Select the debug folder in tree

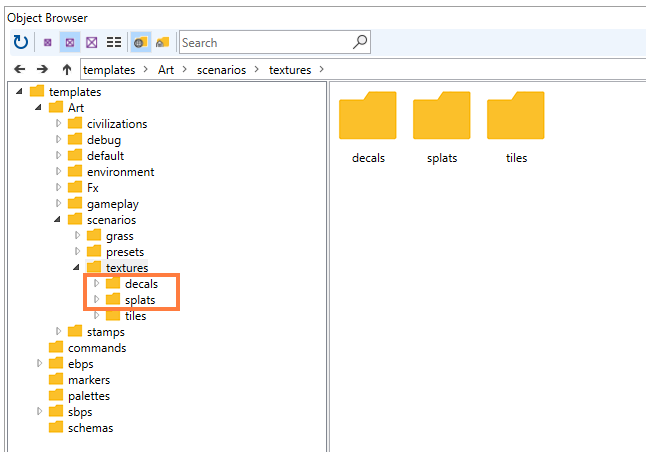[94, 140]
